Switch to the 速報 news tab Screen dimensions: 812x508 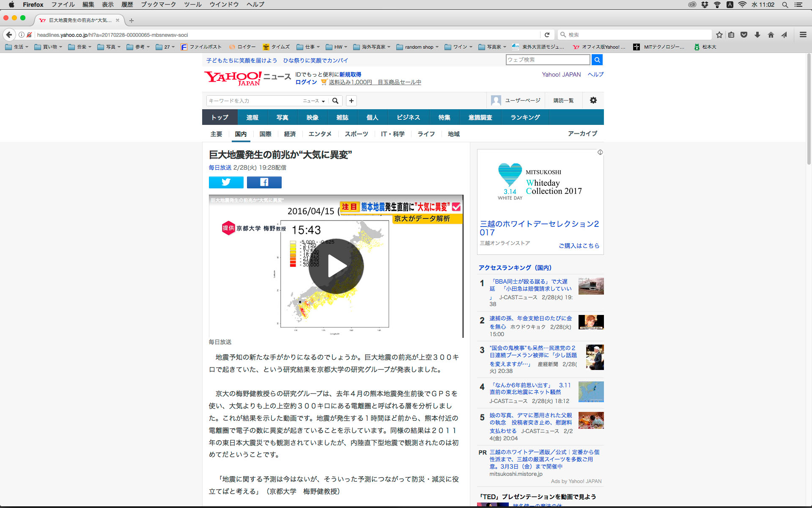(x=252, y=117)
